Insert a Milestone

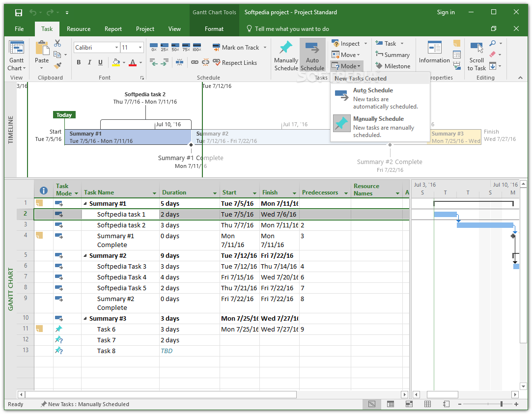(x=393, y=66)
